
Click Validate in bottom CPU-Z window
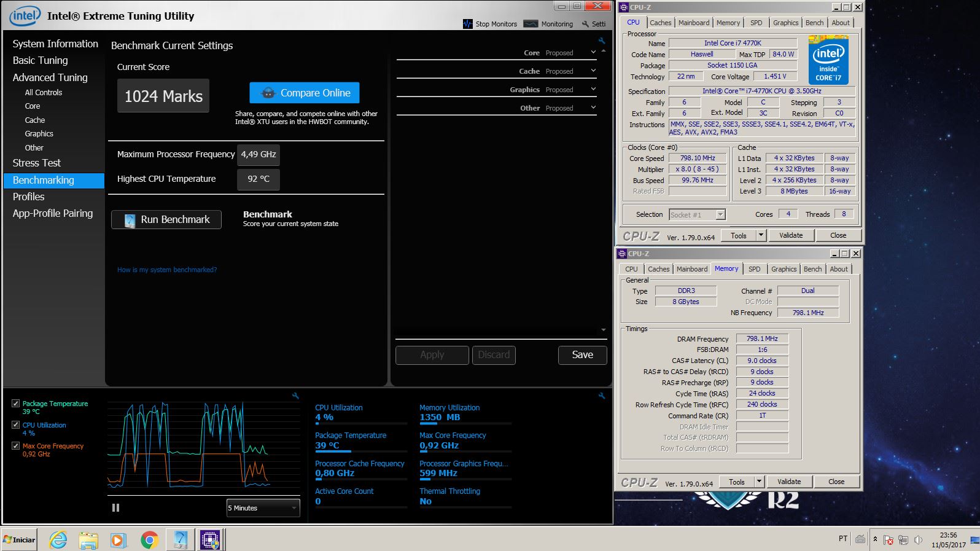[789, 482]
